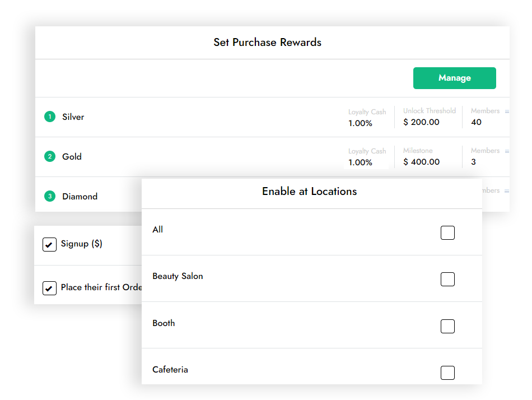Click the Manage button
This screenshot has height=400, width=532.
454,78
